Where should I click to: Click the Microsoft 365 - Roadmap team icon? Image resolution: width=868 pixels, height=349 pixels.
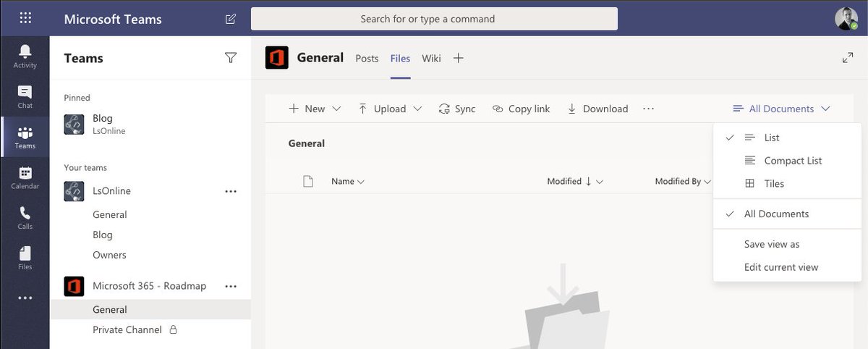click(x=75, y=286)
